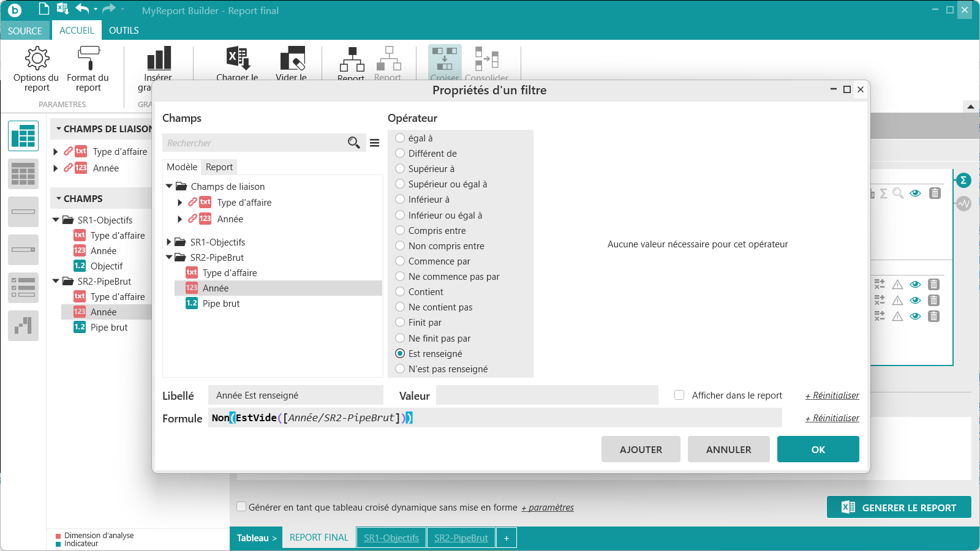Check 'Afficher dans le report' checkbox

(x=679, y=395)
